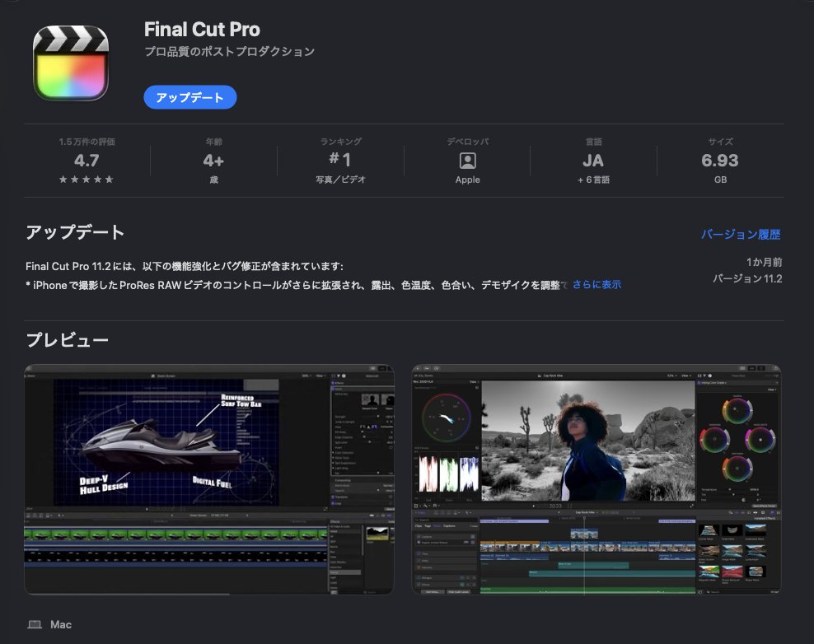Click the Apple developer icon

pyautogui.click(x=468, y=161)
